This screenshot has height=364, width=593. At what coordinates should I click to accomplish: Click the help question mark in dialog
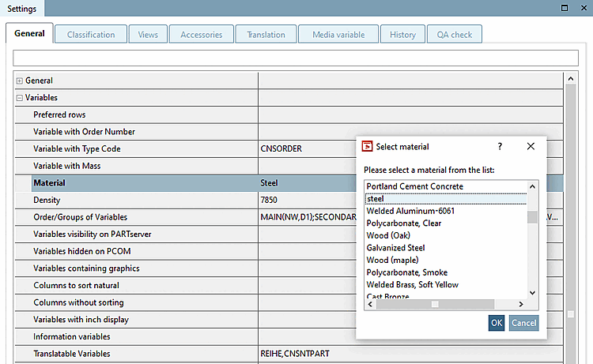pos(500,147)
